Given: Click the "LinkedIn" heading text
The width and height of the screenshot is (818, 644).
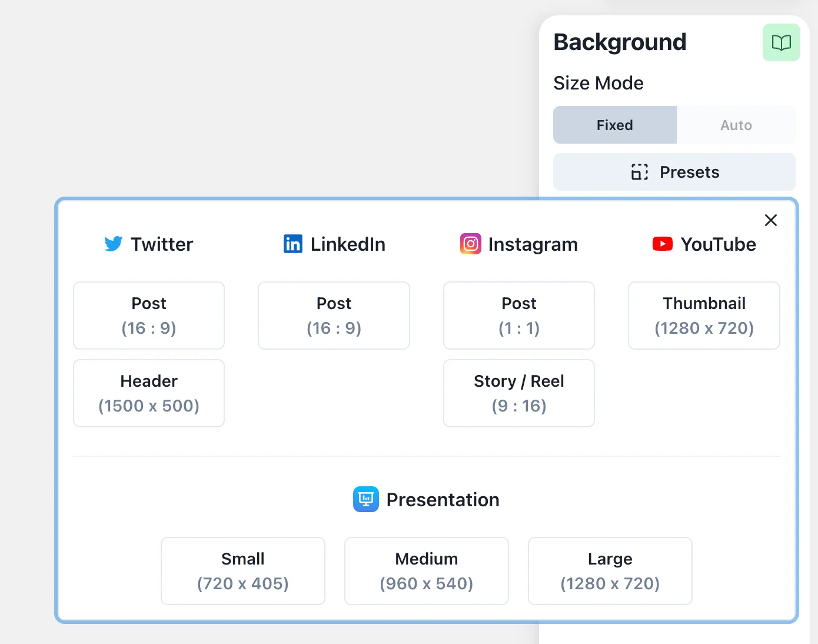Looking at the screenshot, I should pyautogui.click(x=348, y=244).
